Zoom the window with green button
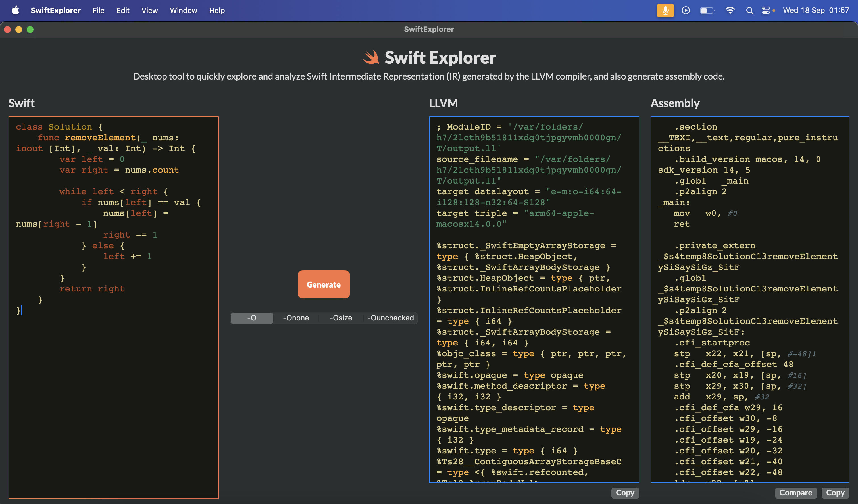858x504 pixels. [x=30, y=30]
